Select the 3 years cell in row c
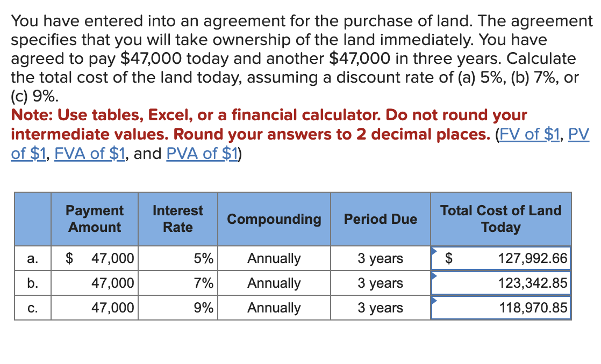Image resolution: width=601 pixels, height=364 pixels. (381, 308)
